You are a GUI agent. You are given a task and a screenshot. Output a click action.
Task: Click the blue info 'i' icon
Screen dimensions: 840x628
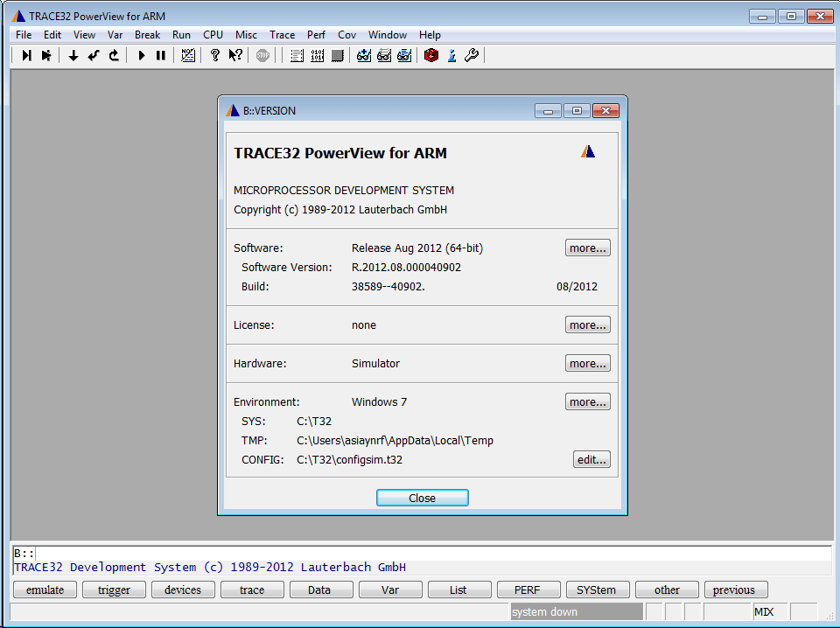pos(451,55)
